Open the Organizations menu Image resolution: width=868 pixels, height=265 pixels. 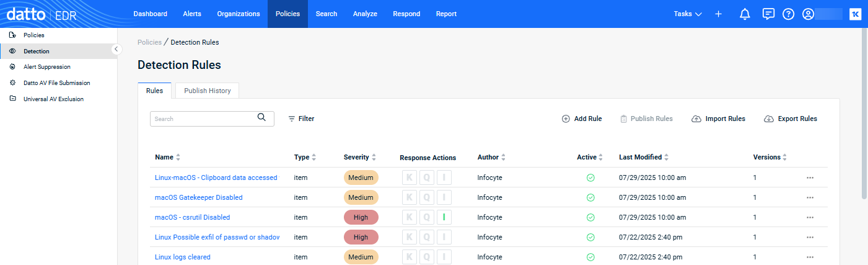coord(239,14)
